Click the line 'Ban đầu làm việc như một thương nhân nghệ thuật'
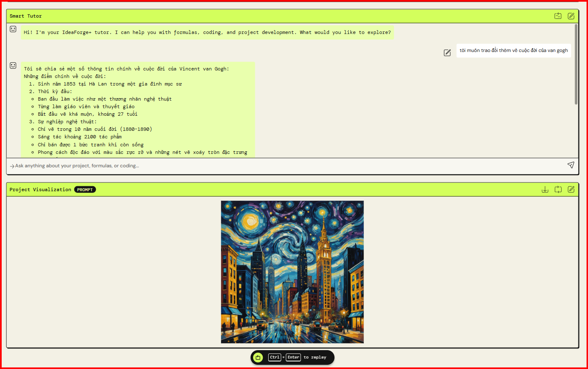588x369 pixels. (x=105, y=99)
